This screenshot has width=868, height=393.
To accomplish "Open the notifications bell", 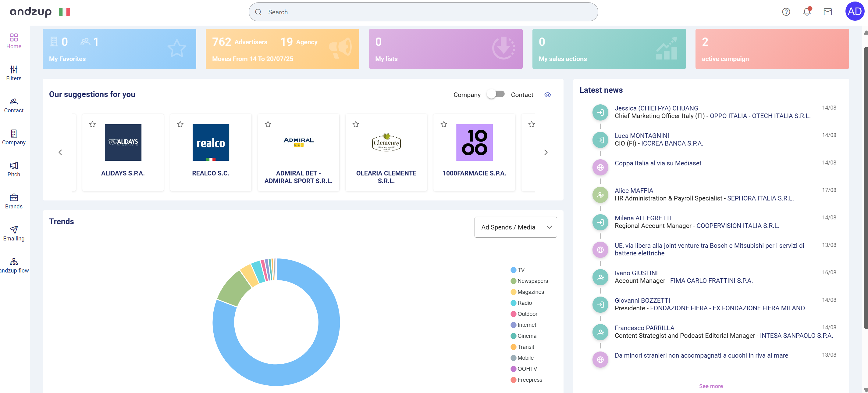I will point(807,12).
